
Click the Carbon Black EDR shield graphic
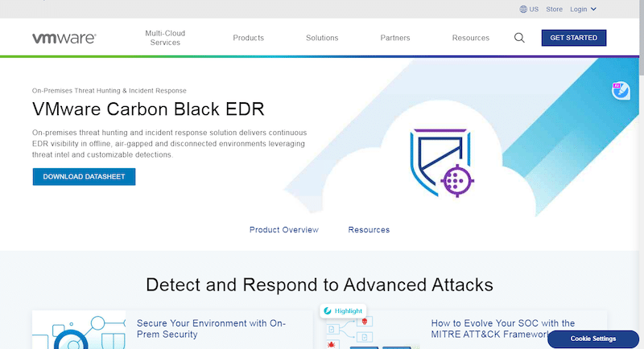(442, 162)
